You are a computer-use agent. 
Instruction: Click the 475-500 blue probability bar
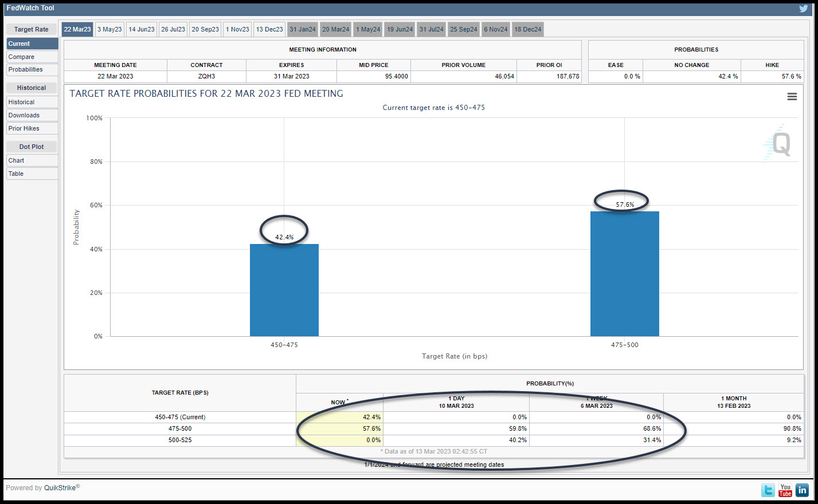coord(625,274)
